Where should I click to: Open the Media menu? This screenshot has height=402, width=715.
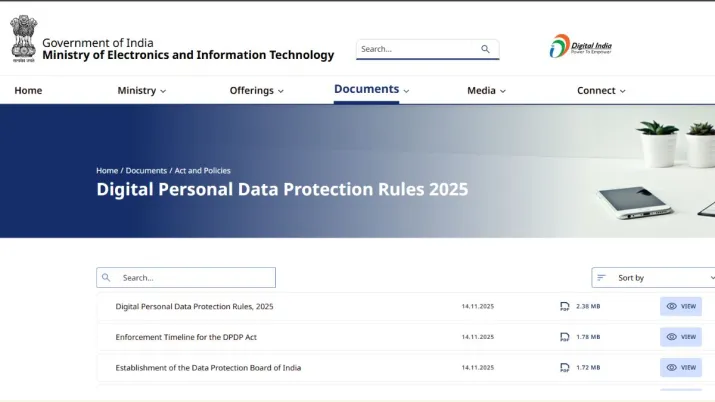coord(486,90)
